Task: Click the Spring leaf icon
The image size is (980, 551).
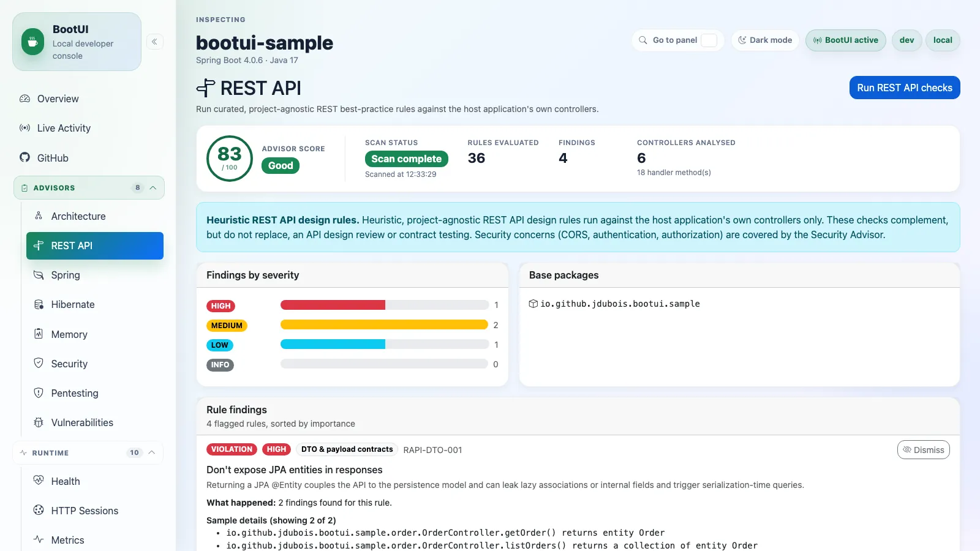Action: [39, 275]
